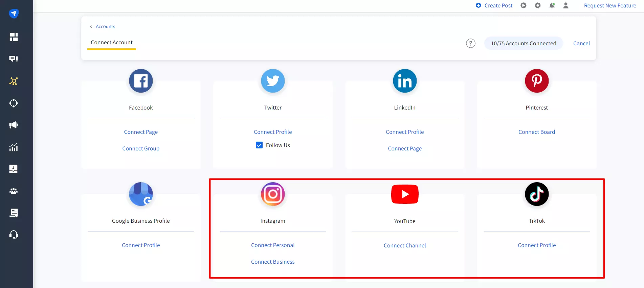
Task: Connect a Twitter Profile
Action: point(273,132)
